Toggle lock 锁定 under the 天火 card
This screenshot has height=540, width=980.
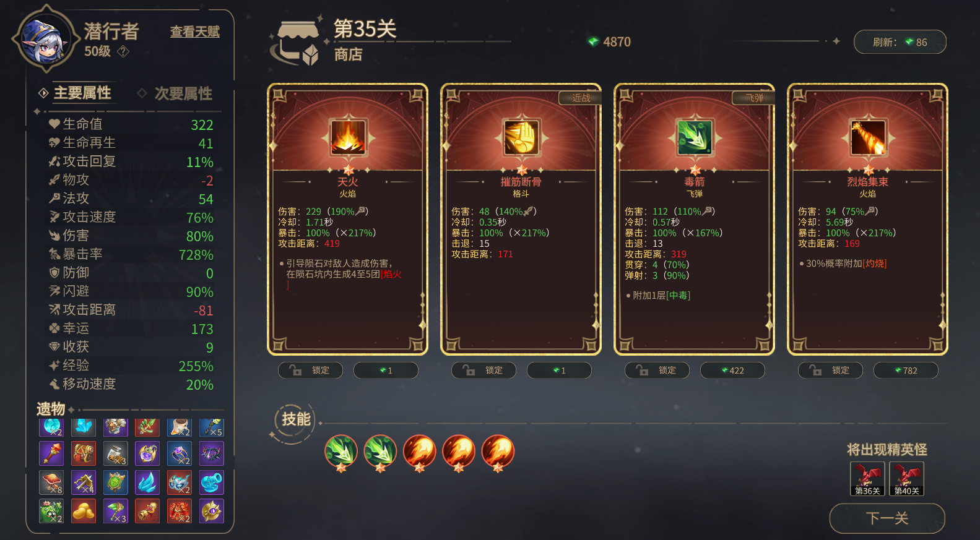(311, 370)
